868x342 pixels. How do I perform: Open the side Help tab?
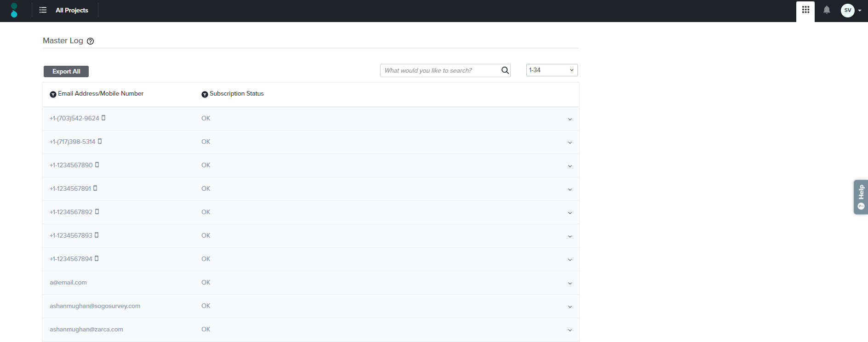861,197
